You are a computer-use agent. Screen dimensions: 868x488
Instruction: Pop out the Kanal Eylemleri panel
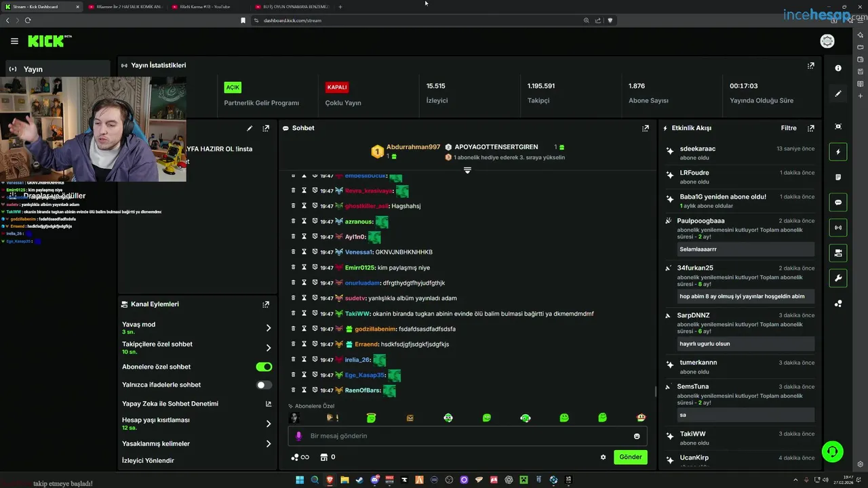point(266,305)
